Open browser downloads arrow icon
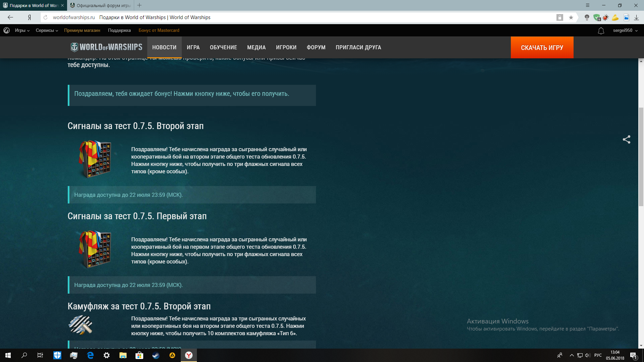 [x=636, y=17]
